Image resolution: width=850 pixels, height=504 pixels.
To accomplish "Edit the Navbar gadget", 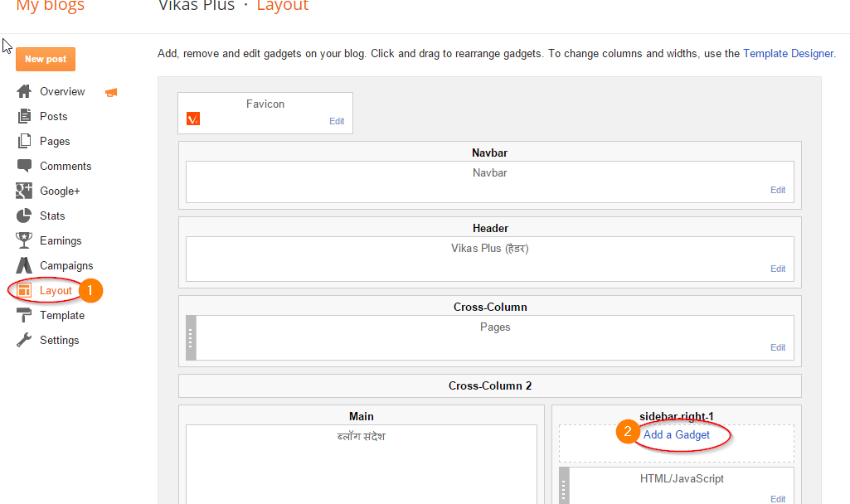I will point(778,190).
